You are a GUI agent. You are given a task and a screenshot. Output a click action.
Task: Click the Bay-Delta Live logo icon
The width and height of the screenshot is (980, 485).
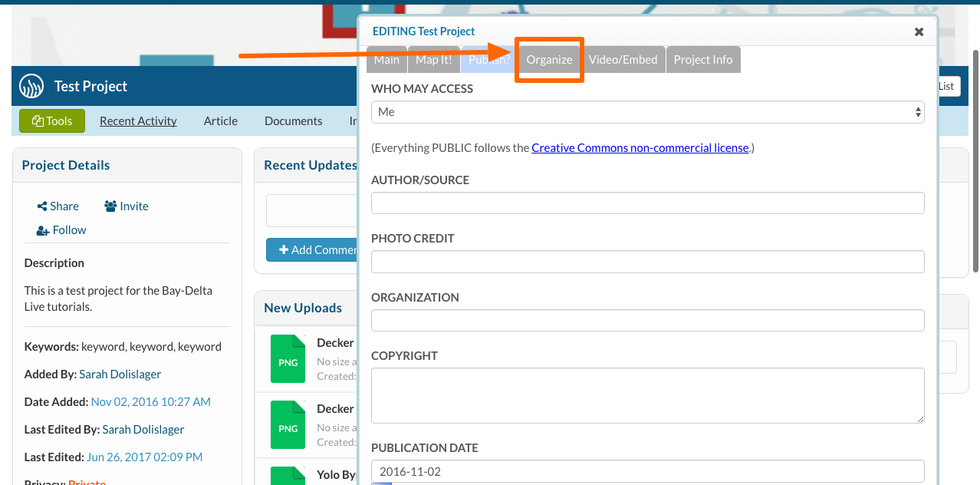[32, 86]
